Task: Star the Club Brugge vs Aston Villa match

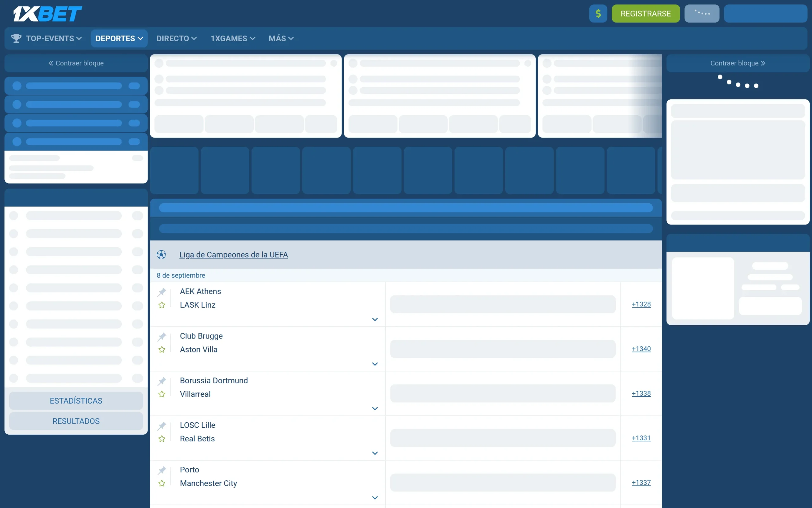Action: pyautogui.click(x=162, y=350)
